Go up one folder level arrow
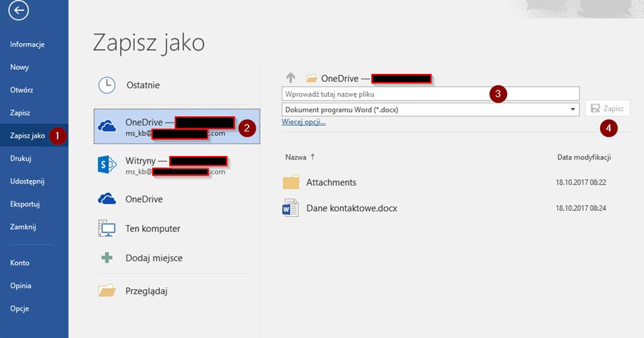 tap(290, 77)
